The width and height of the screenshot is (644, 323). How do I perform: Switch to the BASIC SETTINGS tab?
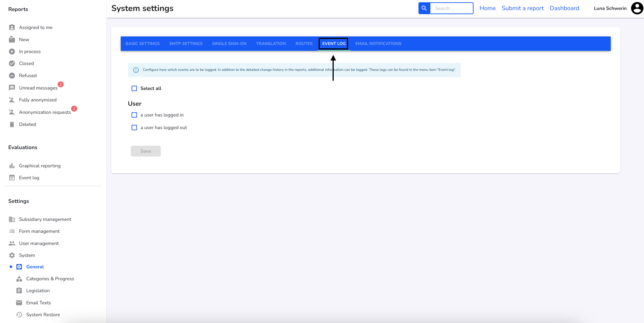(143, 43)
